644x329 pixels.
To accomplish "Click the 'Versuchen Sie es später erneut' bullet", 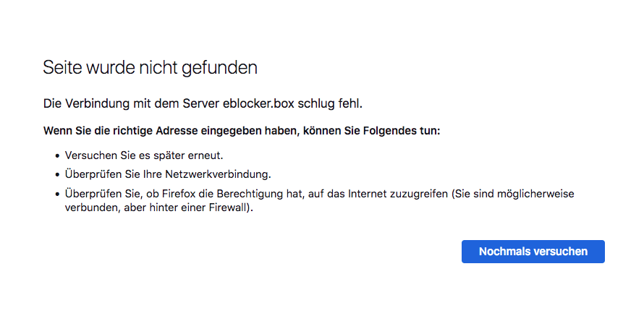I will [x=144, y=155].
